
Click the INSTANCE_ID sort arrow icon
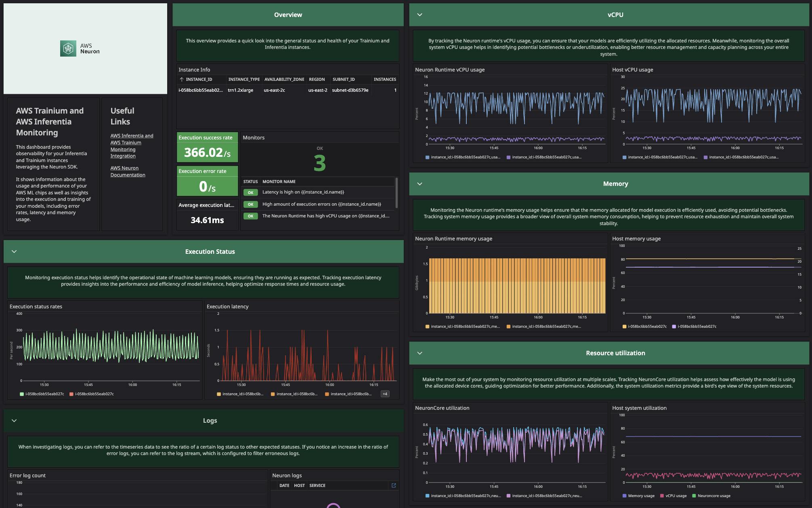pyautogui.click(x=182, y=79)
